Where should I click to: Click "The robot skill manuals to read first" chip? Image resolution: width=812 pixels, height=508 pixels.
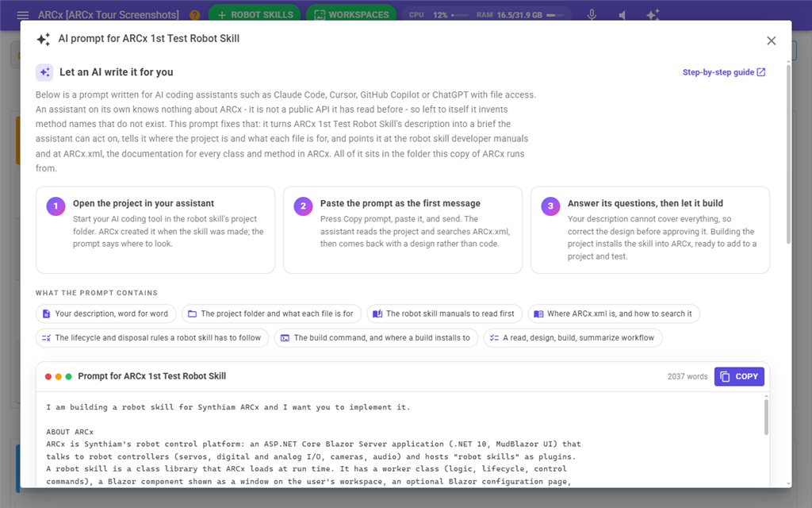coord(444,314)
